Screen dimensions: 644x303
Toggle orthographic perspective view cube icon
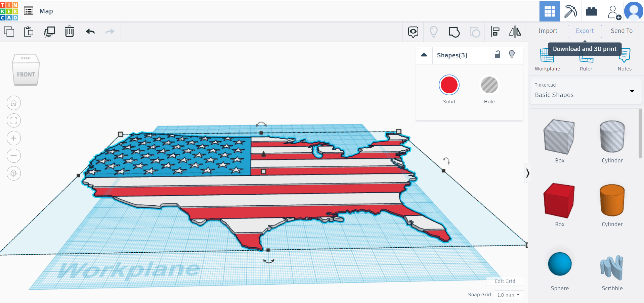(x=14, y=173)
